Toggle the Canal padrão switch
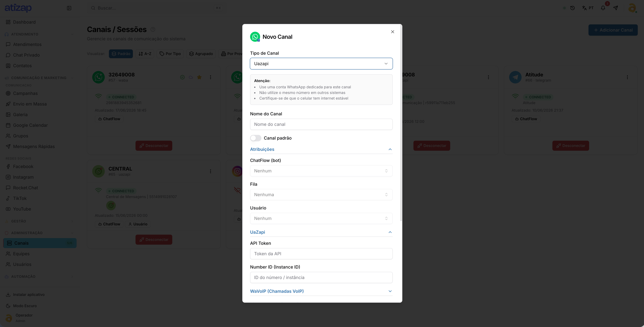This screenshot has width=644, height=327. click(x=256, y=138)
